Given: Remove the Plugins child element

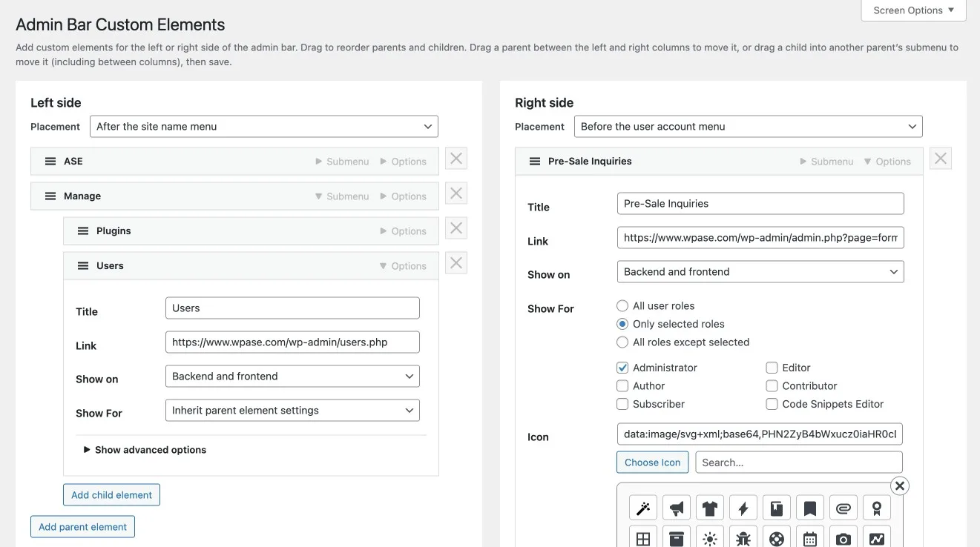Looking at the screenshot, I should [x=456, y=228].
